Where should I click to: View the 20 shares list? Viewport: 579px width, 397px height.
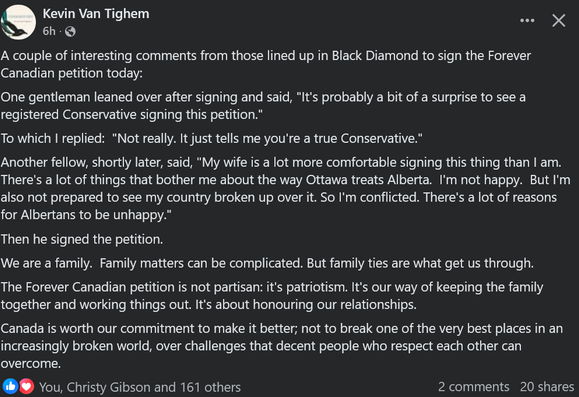point(547,387)
